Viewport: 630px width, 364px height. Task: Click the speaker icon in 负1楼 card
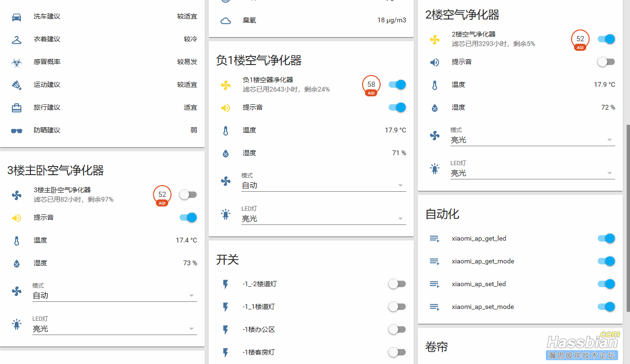[226, 108]
